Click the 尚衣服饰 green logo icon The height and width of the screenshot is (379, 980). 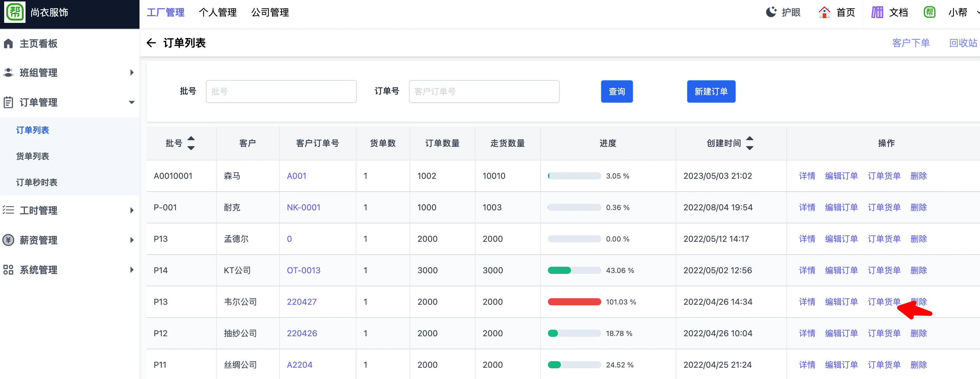[15, 12]
